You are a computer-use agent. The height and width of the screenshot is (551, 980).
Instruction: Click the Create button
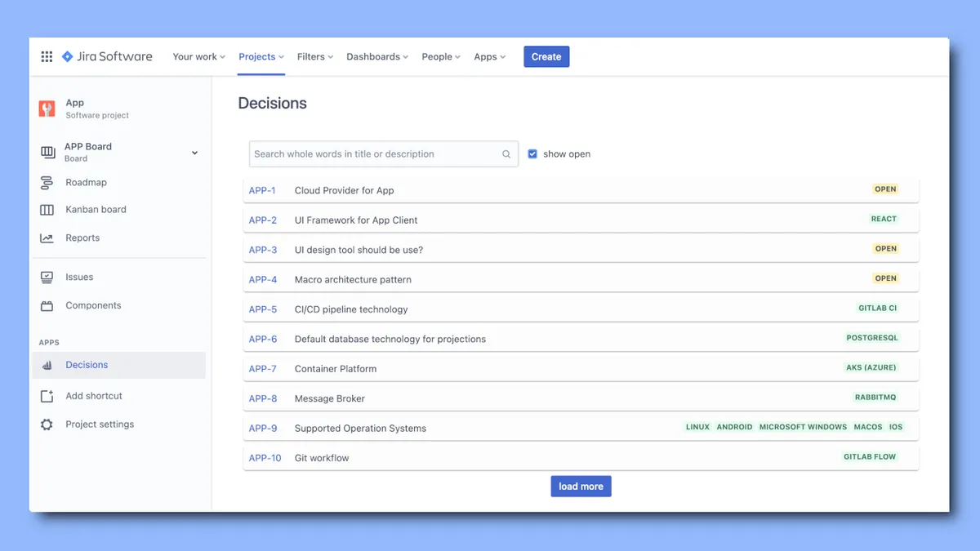point(546,57)
